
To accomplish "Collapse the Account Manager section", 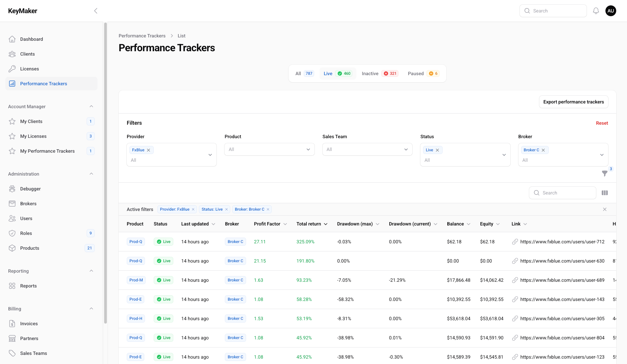I will point(91,107).
